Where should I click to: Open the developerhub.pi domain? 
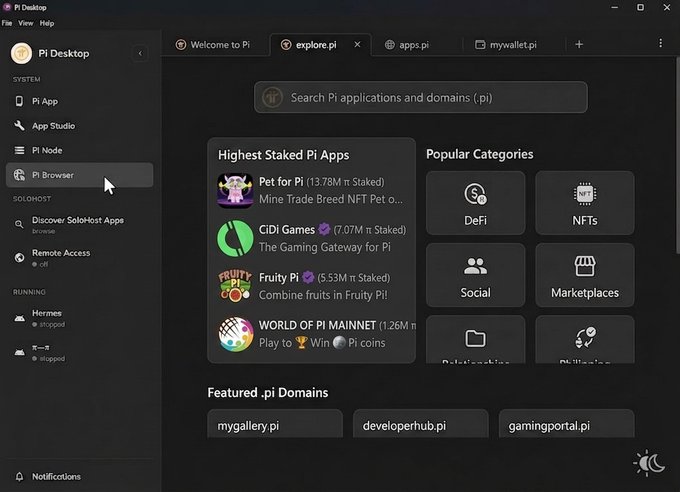(x=421, y=424)
